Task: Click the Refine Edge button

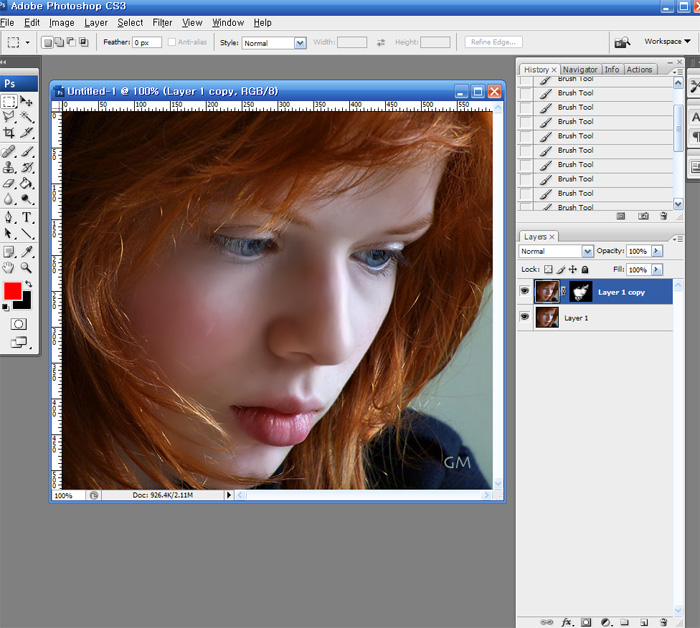Action: 493,42
